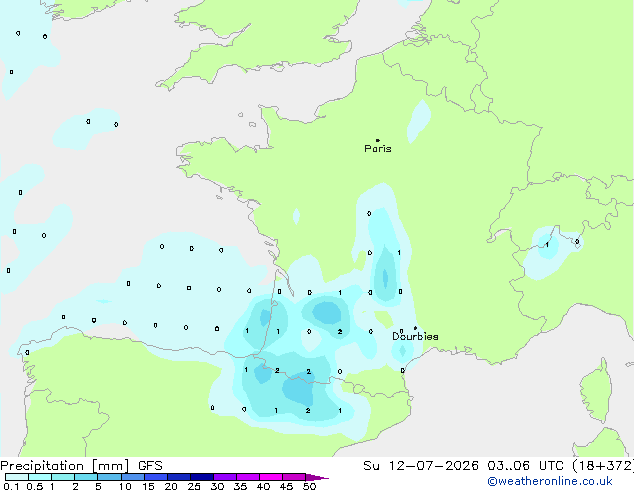Image resolution: width=634 pixels, height=490 pixels.
Task: Pick the 45–50 mm legend swatch
Action: point(294,477)
